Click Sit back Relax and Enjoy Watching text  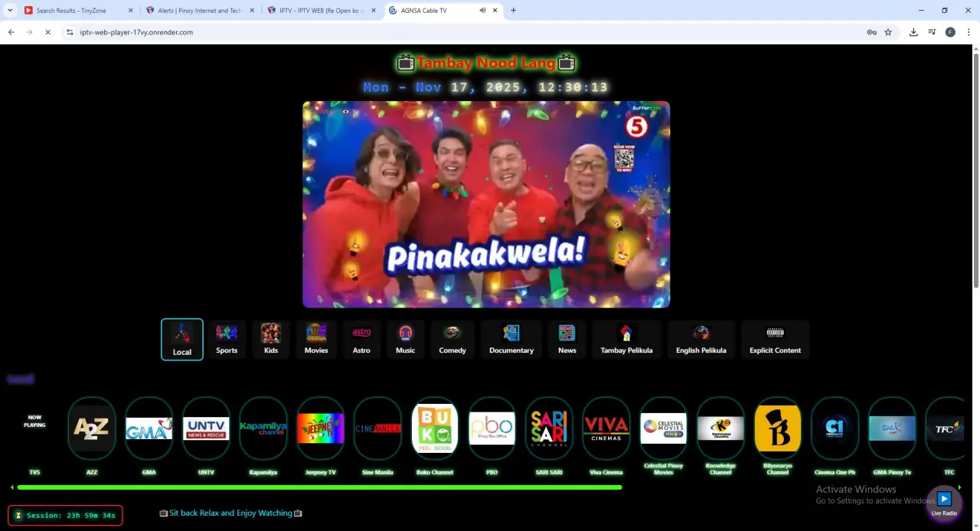pyautogui.click(x=230, y=513)
